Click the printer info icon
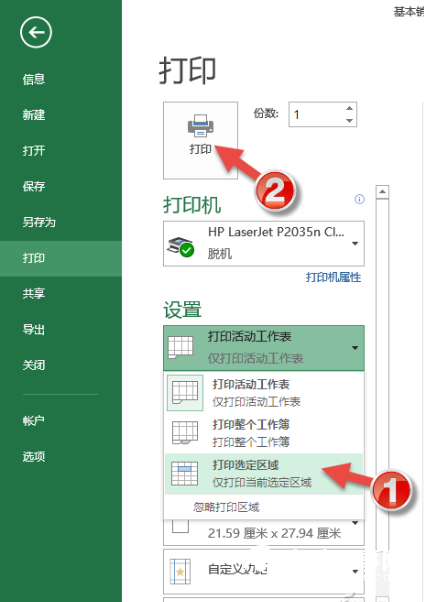Image resolution: width=424 pixels, height=602 pixels. (359, 199)
